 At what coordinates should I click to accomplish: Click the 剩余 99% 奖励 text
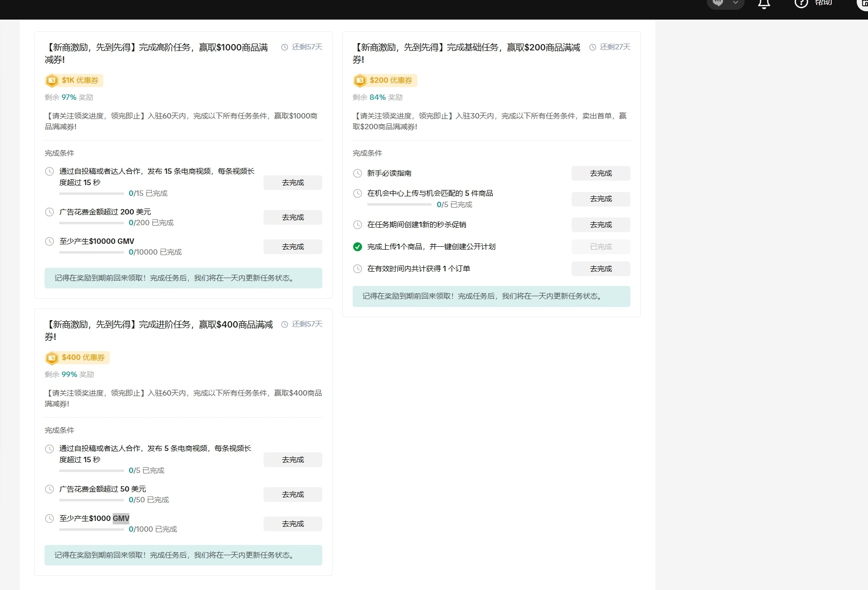coord(69,375)
